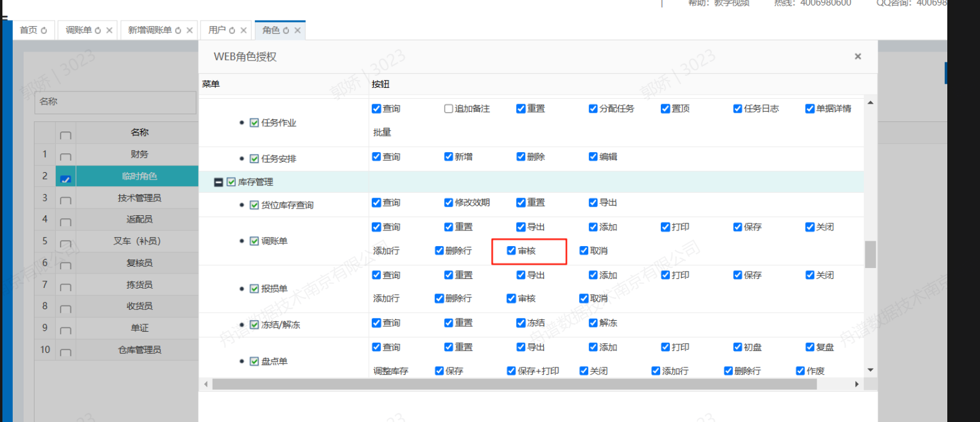This screenshot has height=422, width=980.
Task: Click the horizontal scrollbar of permissions grid
Action: point(533,384)
